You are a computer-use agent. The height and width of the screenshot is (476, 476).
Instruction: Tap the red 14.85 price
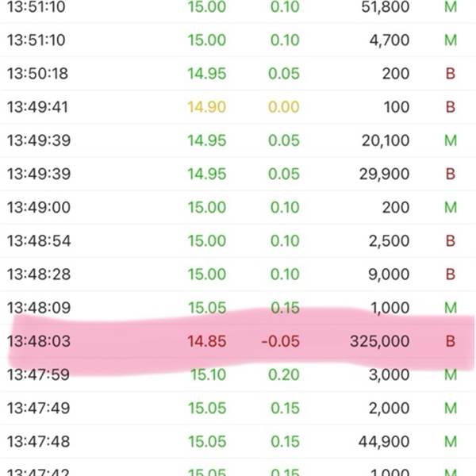click(207, 342)
